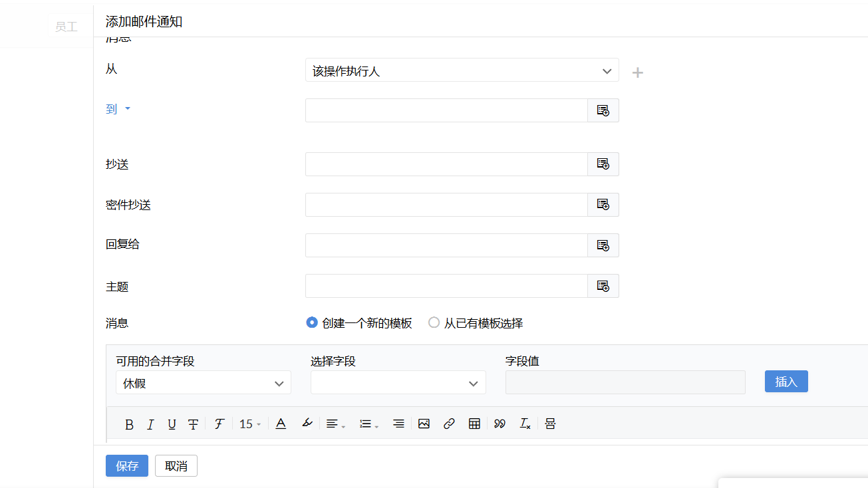868x488 pixels.
Task: Click the underline formatting icon
Action: (172, 424)
